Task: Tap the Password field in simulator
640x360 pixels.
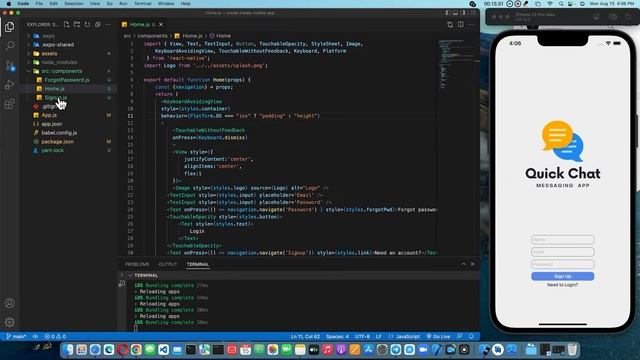Action: [x=562, y=264]
